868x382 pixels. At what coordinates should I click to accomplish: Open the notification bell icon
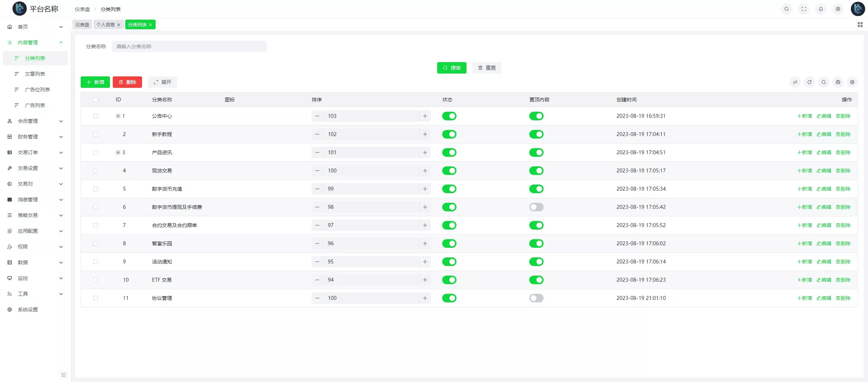[821, 9]
